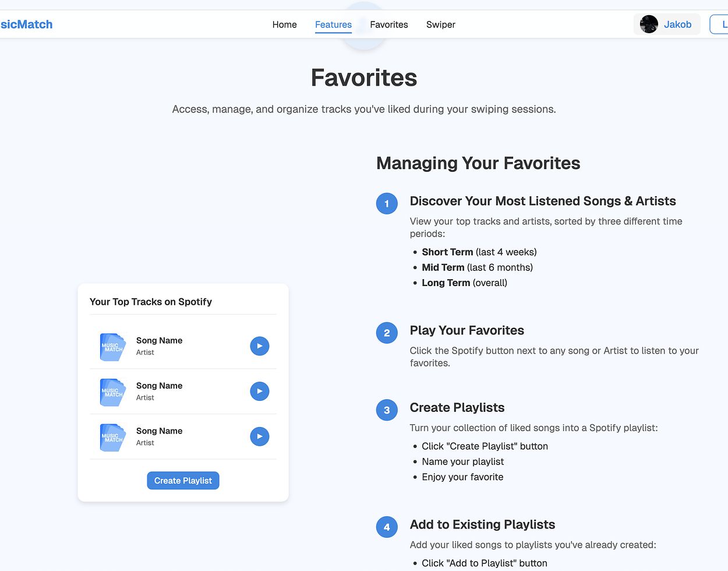Image resolution: width=728 pixels, height=571 pixels.
Task: Select the Features navigation link
Action: (x=333, y=24)
